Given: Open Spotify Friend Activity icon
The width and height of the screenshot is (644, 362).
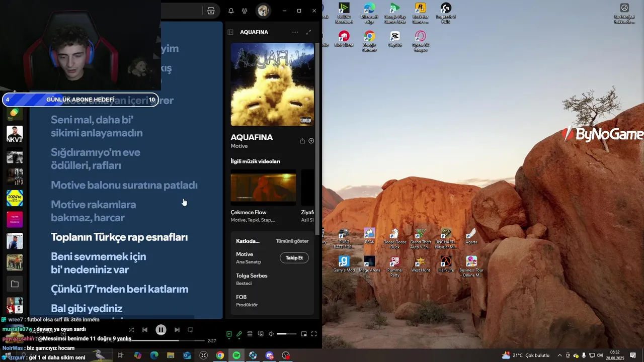Looking at the screenshot, I should (245, 11).
